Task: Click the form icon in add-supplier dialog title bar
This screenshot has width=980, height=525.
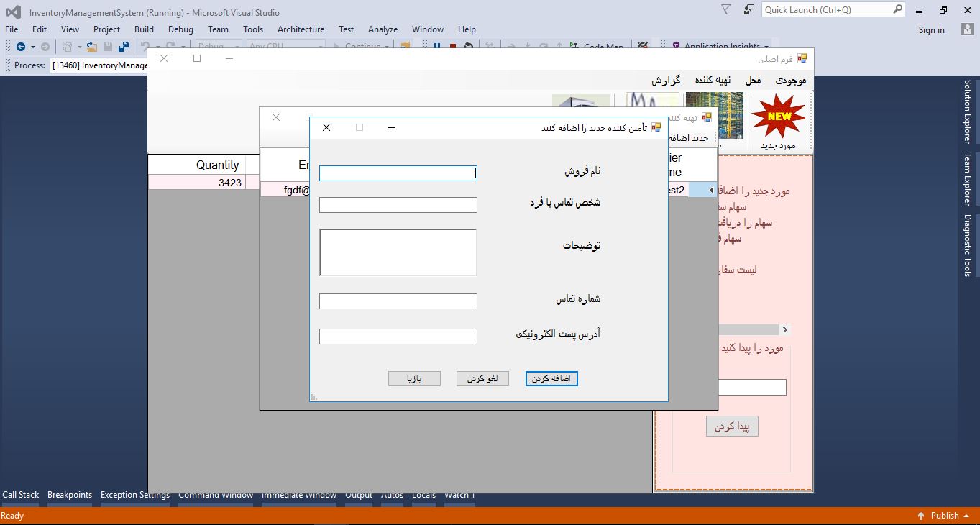Action: click(656, 127)
